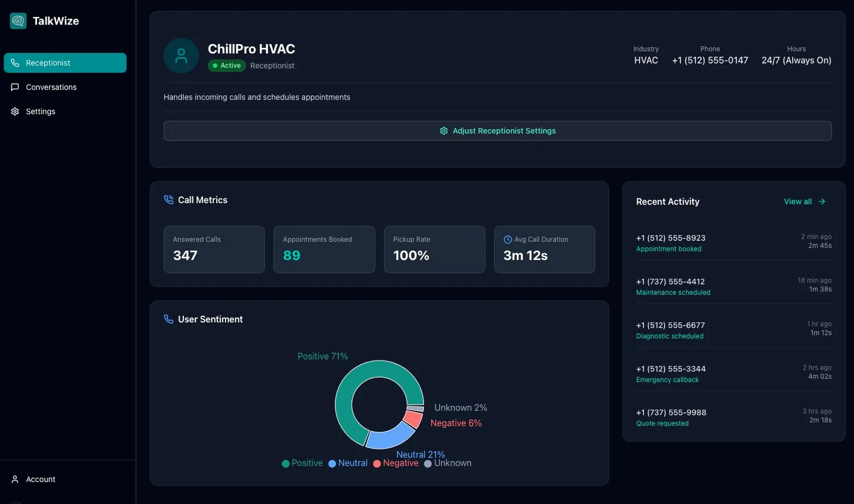Select the Receptionist sidebar tab
The width and height of the screenshot is (854, 504).
pos(65,63)
